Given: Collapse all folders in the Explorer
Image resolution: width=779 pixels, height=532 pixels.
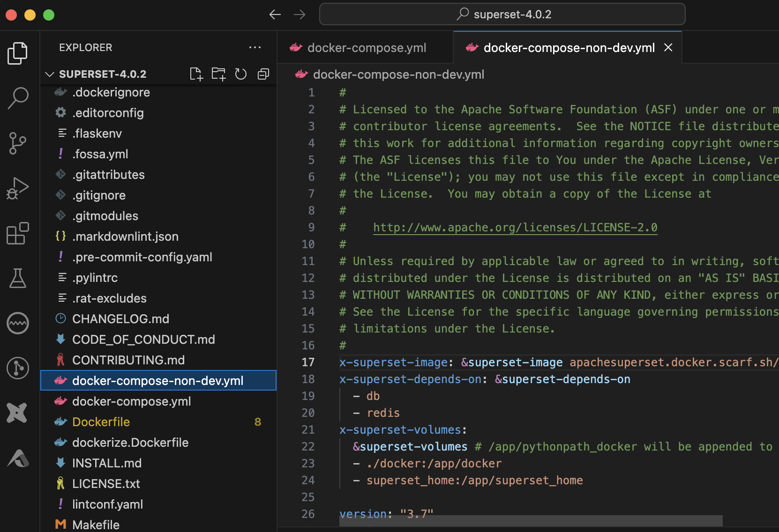Looking at the screenshot, I should [263, 74].
